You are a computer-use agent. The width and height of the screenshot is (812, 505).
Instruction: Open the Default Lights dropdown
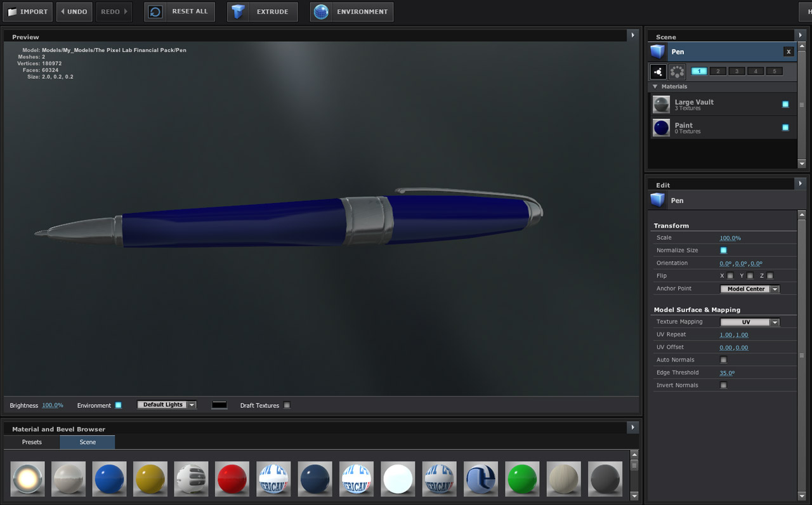167,405
